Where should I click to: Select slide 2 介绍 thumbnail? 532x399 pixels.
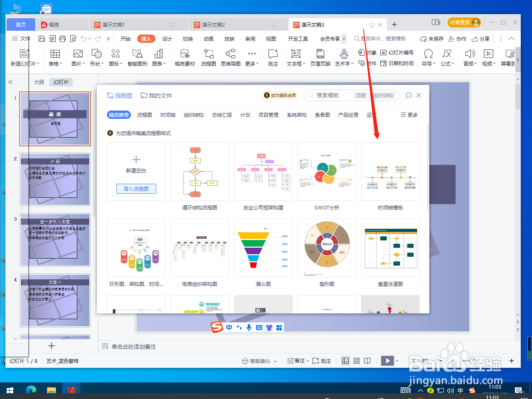[x=55, y=179]
